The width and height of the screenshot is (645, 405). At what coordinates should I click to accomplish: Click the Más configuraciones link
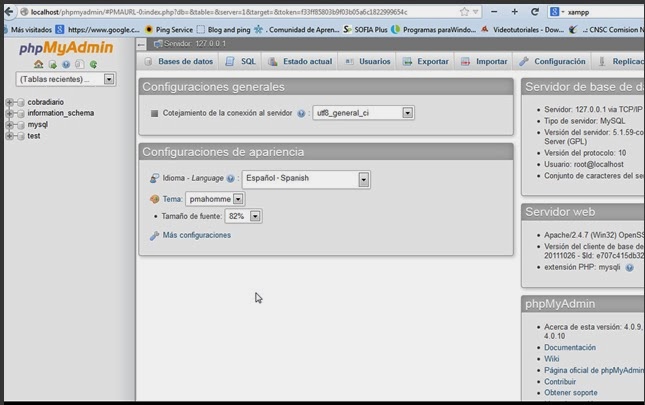tap(197, 235)
